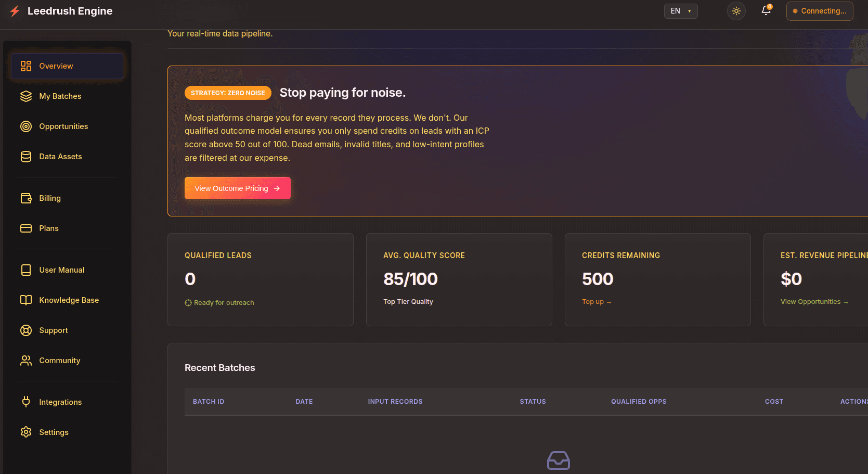The height and width of the screenshot is (474, 868).
Task: Open the Integrations plug icon
Action: point(26,402)
